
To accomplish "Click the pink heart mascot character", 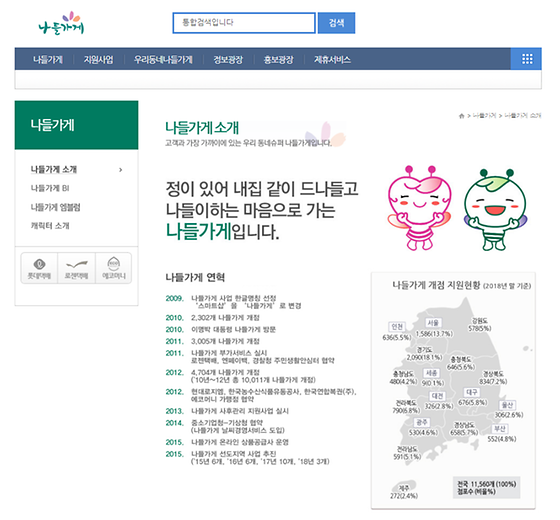I will [x=419, y=208].
